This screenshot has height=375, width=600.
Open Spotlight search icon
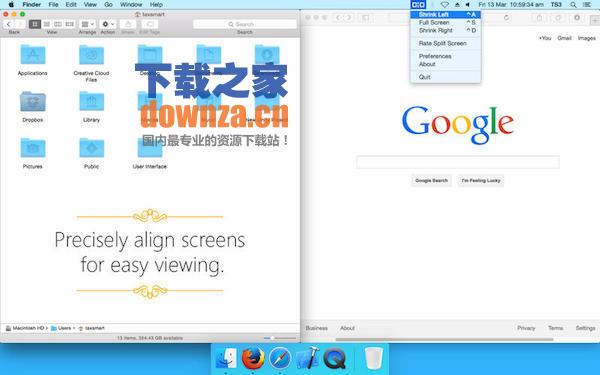click(573, 5)
